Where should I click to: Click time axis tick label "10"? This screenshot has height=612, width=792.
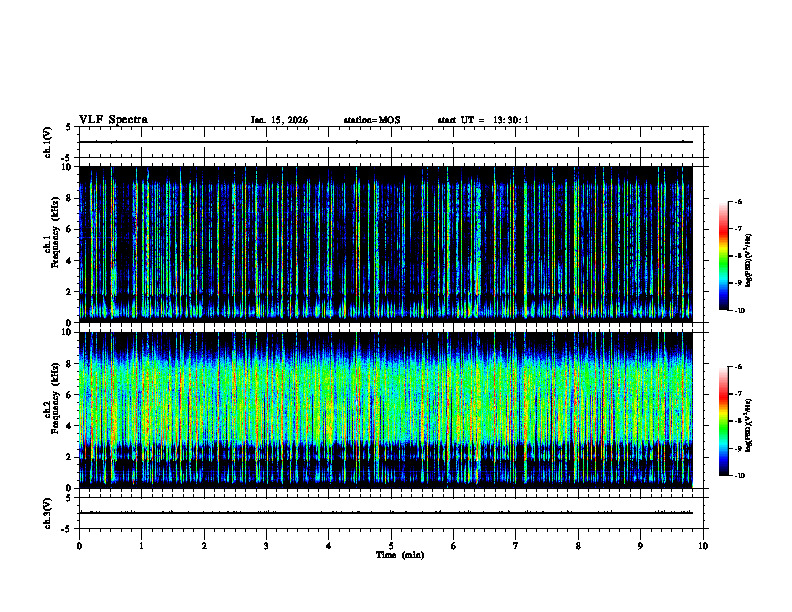click(x=703, y=546)
